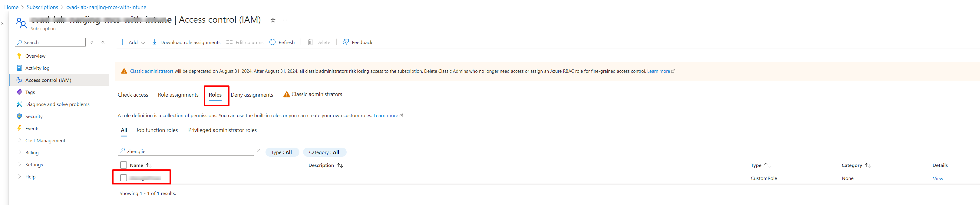The image size is (980, 205).
Task: Switch to Privileged administrator roles tab
Action: 222,130
